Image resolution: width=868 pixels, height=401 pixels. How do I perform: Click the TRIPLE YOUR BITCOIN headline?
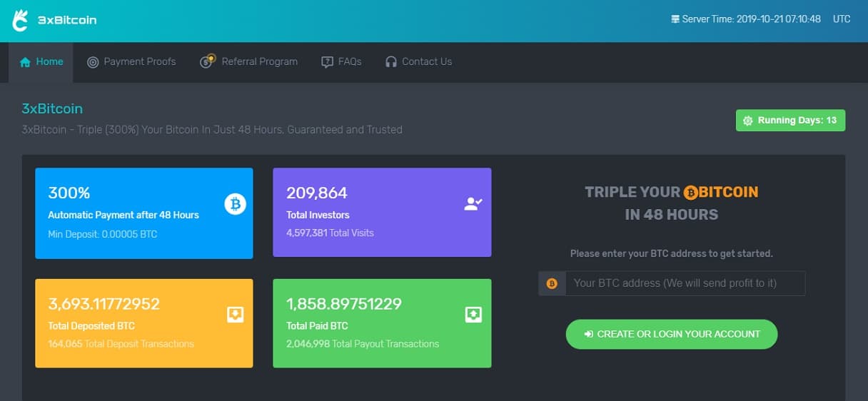coord(672,192)
